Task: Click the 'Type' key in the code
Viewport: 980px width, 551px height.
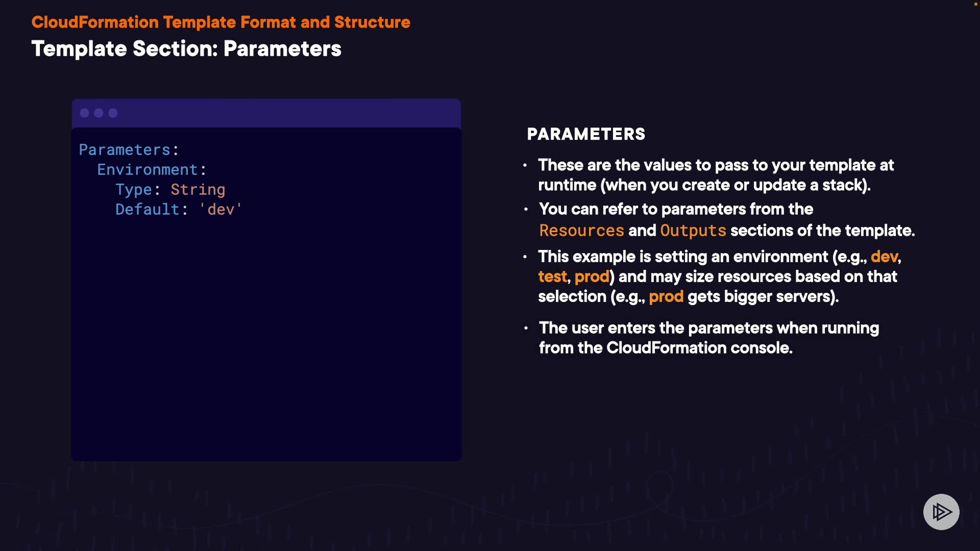Action: [x=134, y=189]
